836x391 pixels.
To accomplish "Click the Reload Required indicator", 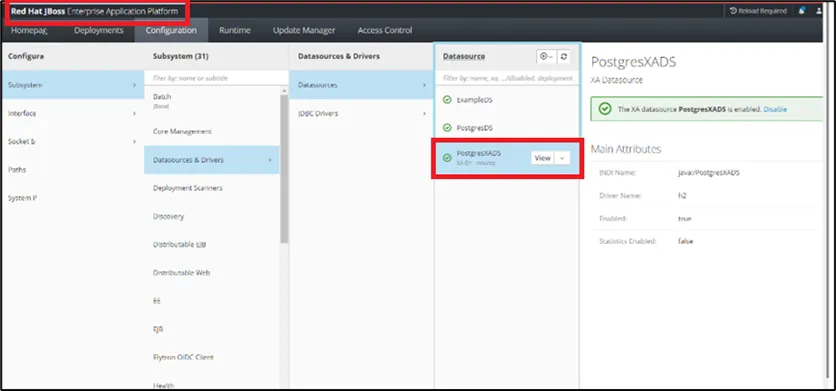I will point(758,11).
